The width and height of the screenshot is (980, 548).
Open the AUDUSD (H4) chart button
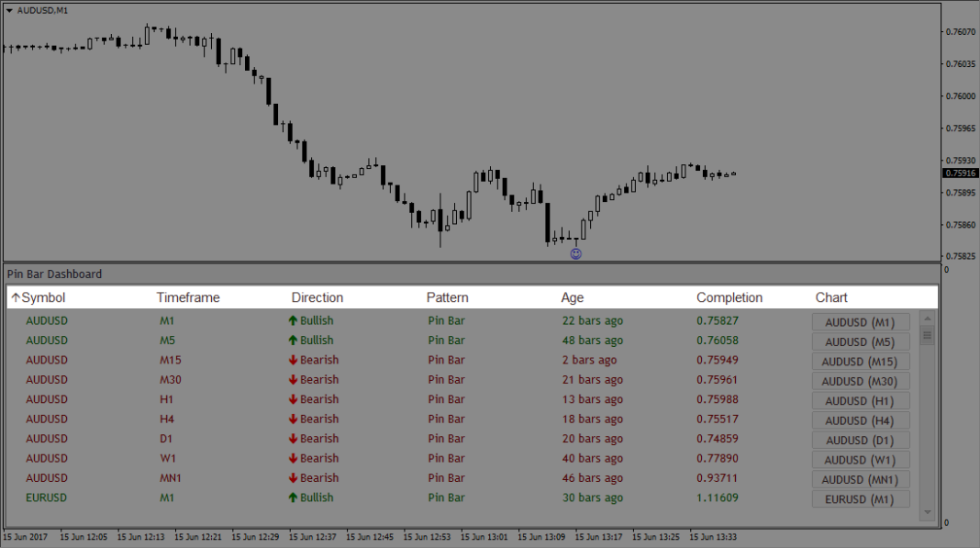coord(860,419)
